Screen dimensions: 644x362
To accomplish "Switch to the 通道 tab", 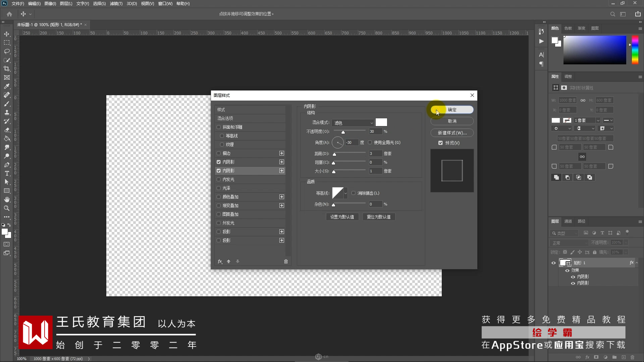I will pos(568,221).
